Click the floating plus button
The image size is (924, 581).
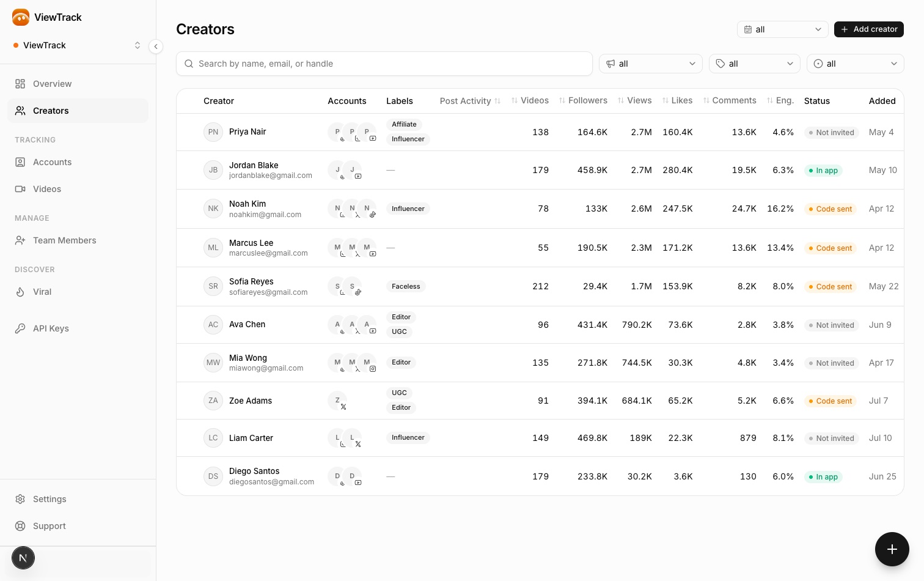[x=892, y=549]
